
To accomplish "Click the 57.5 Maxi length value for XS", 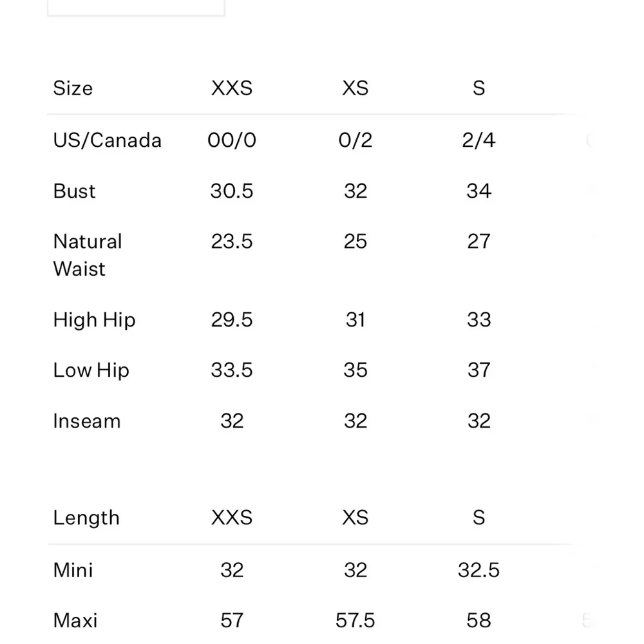I will 355,621.
